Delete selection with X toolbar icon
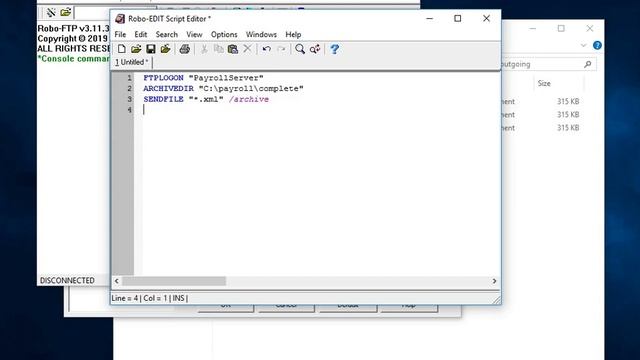This screenshot has width=640, height=360. pos(247,49)
